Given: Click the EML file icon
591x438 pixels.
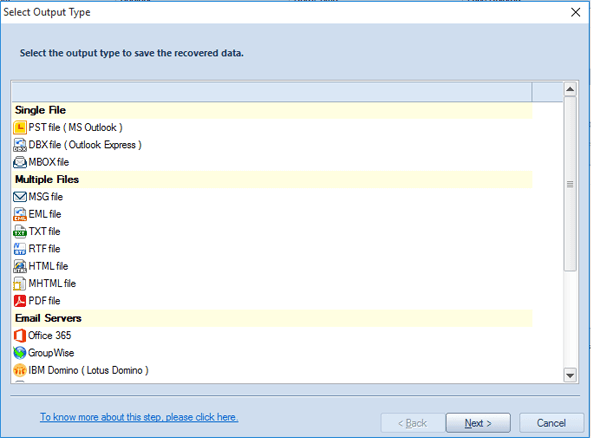Looking at the screenshot, I should [x=20, y=214].
